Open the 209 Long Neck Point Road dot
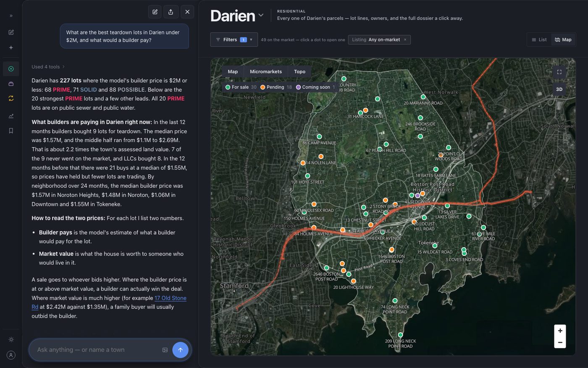 point(400,335)
